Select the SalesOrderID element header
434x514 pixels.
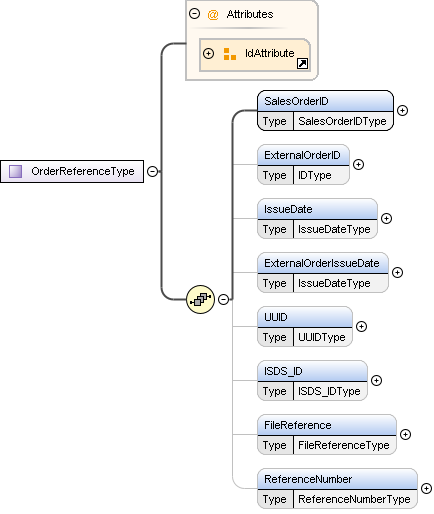pyautogui.click(x=325, y=101)
